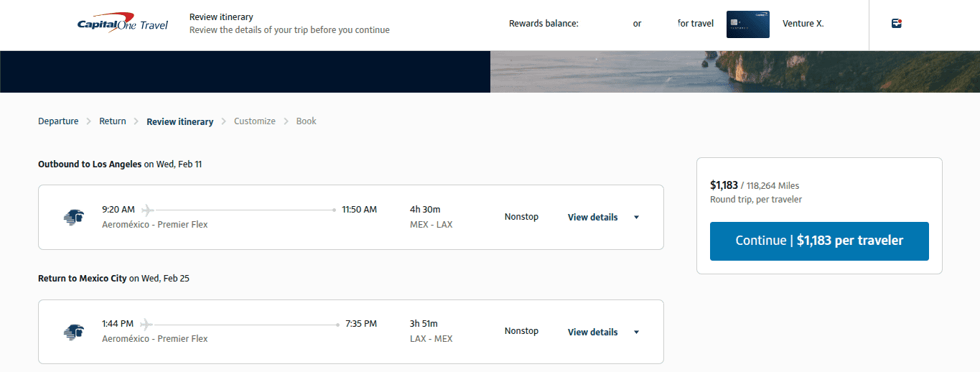Click LAX - MEX route text

(431, 339)
